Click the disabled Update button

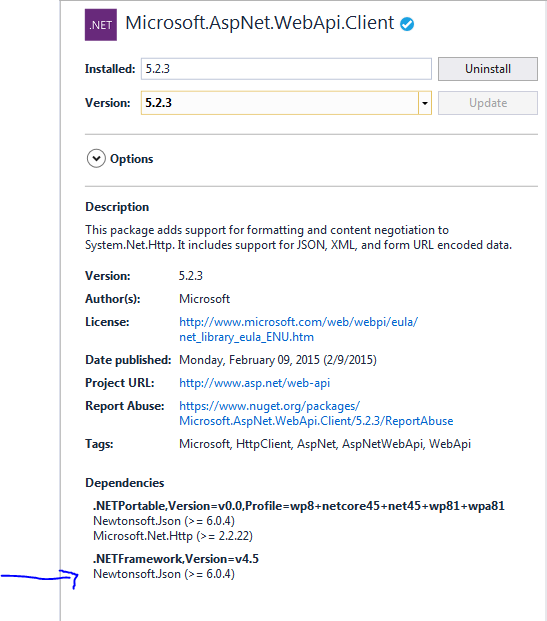pos(488,103)
